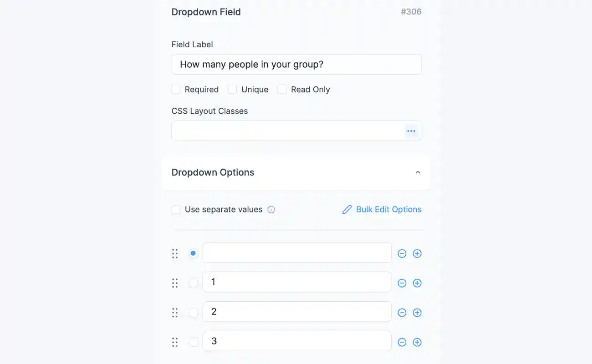Click the drag handle of the first option row

pyautogui.click(x=175, y=253)
